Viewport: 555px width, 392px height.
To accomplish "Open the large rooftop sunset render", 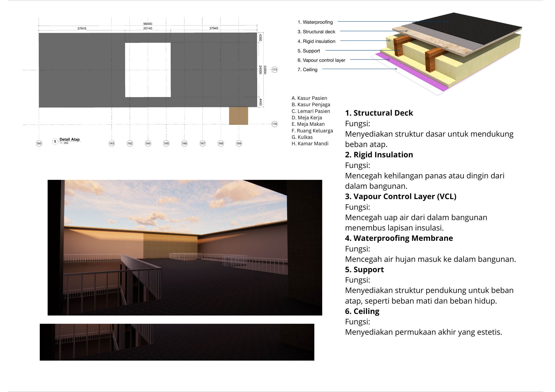I will click(x=185, y=248).
